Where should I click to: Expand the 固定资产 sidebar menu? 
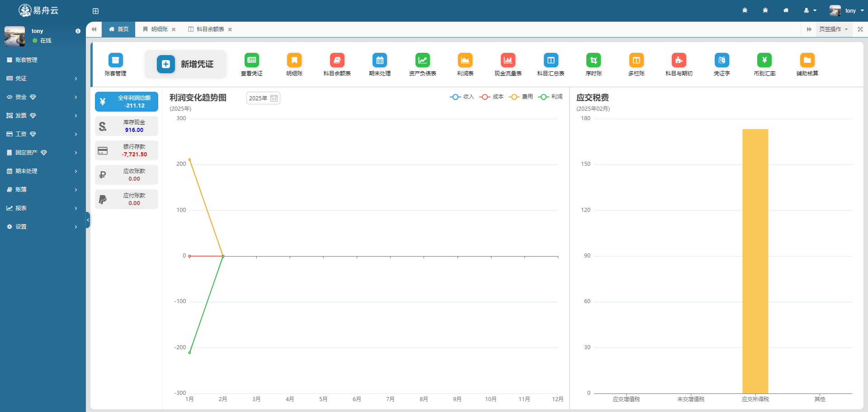(43, 152)
